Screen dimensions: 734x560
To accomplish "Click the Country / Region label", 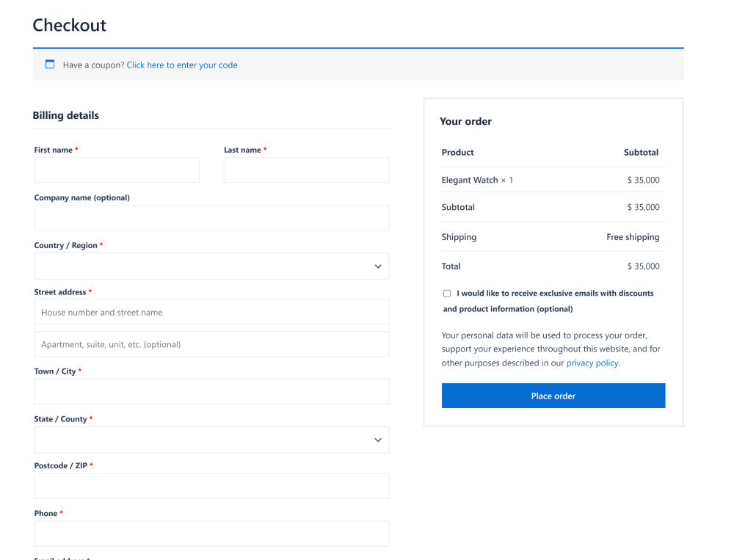I will click(65, 245).
